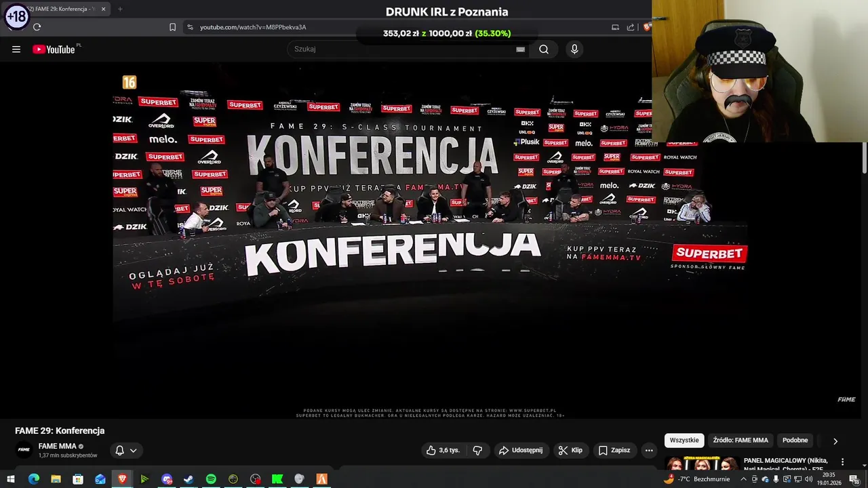Create a clip with the Klip button
This screenshot has height=488, width=868.
pos(570,450)
